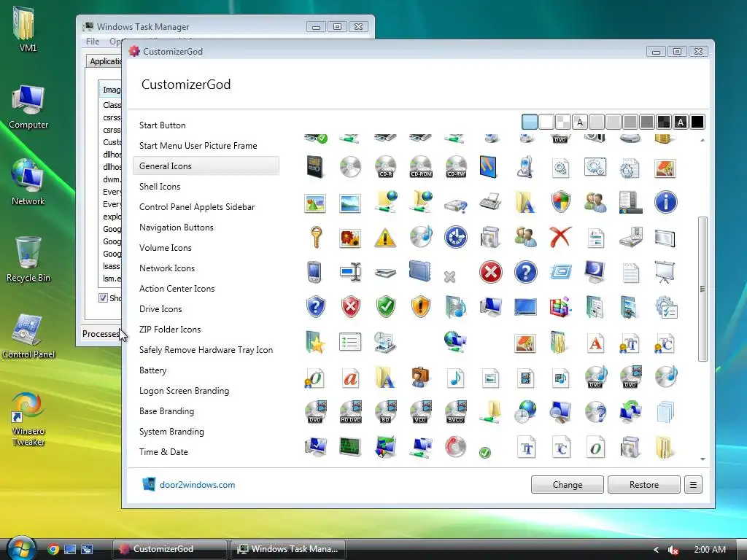Select the star favorites folder icon
The width and height of the screenshot is (747, 560).
coord(315,343)
